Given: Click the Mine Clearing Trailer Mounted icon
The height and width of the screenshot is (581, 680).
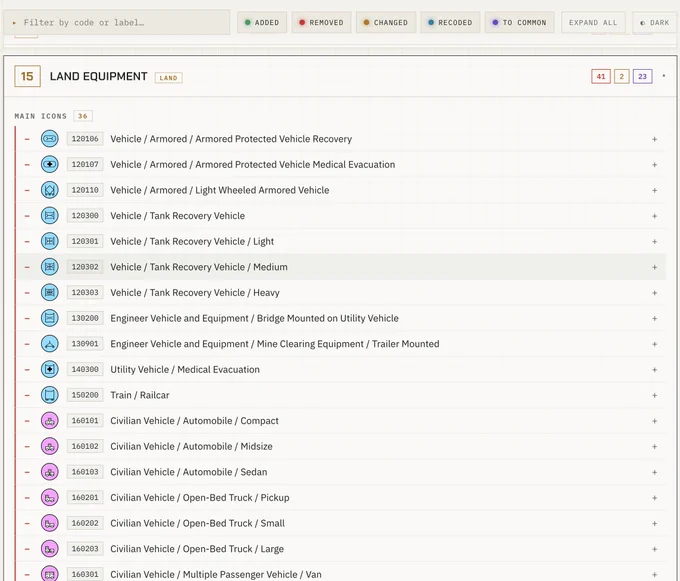Looking at the screenshot, I should click(x=49, y=344).
